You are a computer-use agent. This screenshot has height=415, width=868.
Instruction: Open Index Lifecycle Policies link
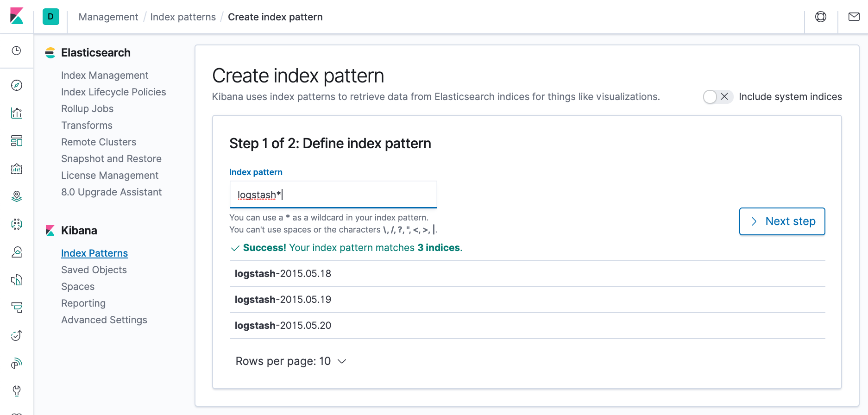[x=113, y=92]
